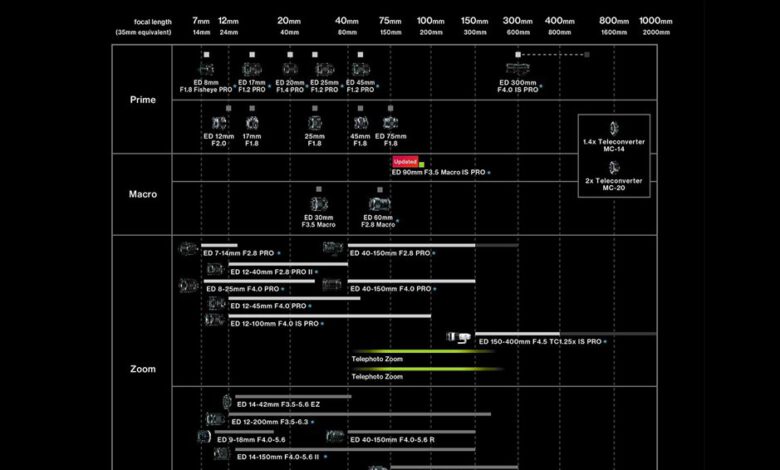The height and width of the screenshot is (470, 780).
Task: Click the ED 60mm F2.8 Macro lens image
Action: [380, 204]
